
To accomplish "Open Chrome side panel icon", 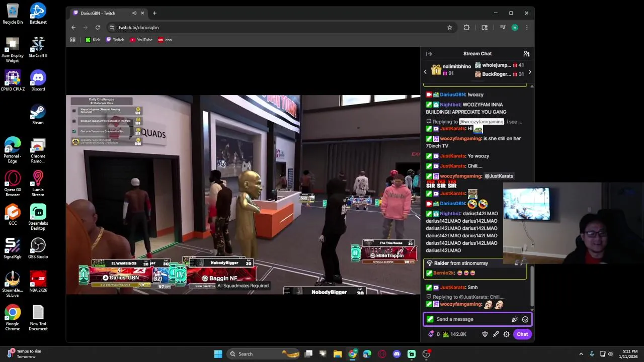I will tap(485, 28).
